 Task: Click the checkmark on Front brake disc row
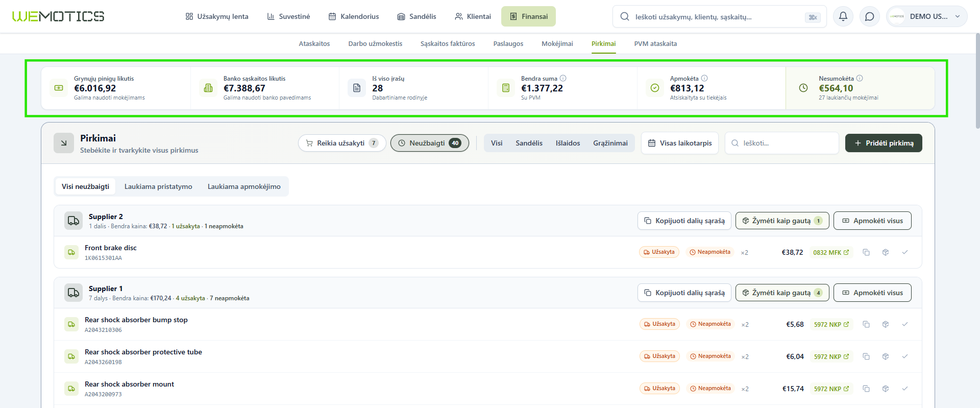pos(905,252)
